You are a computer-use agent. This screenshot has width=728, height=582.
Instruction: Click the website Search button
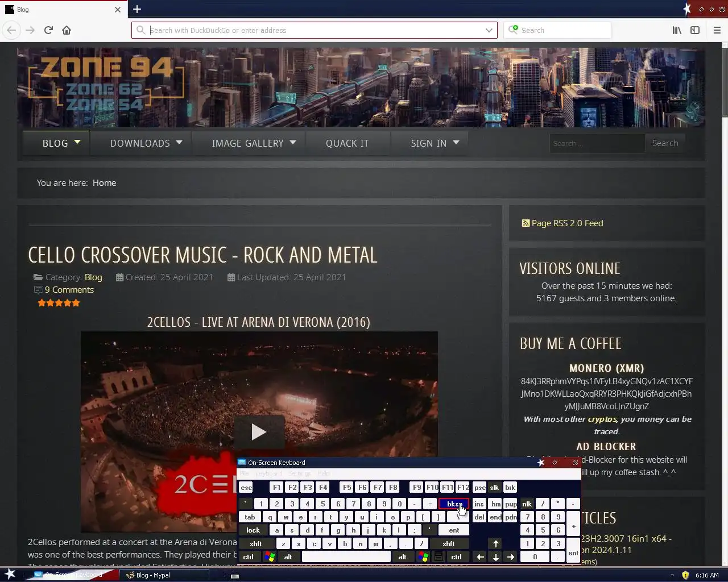665,143
